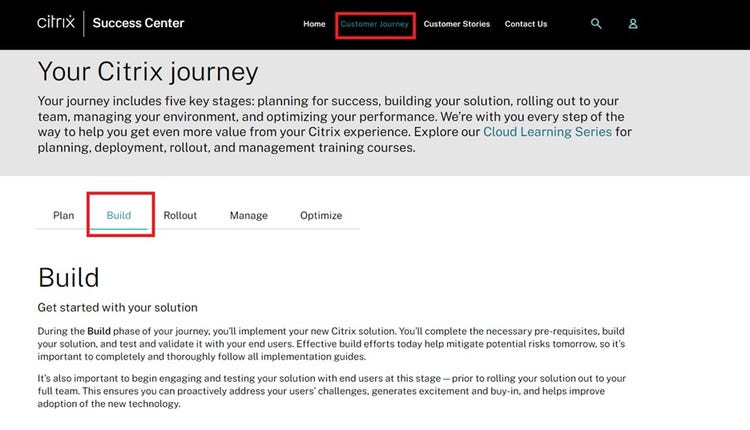This screenshot has width=750, height=430.
Task: Click intro text 'Your journey includes five key stages'
Action: click(335, 124)
